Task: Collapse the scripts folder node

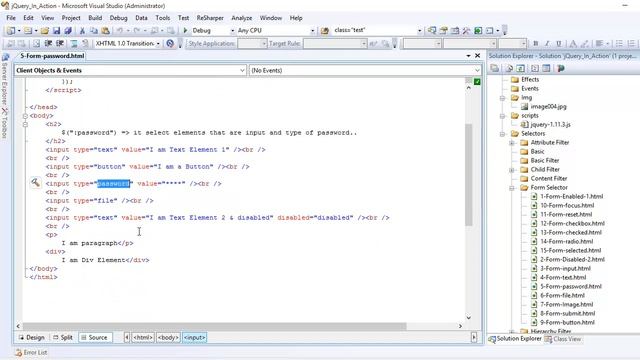Action: pyautogui.click(x=502, y=116)
